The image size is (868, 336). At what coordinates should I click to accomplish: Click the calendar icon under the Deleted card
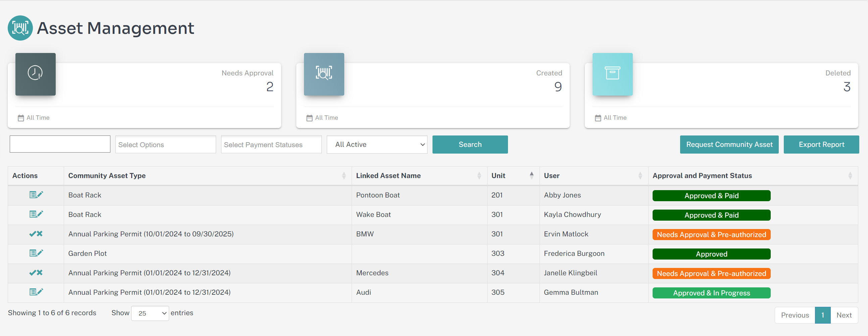(598, 118)
